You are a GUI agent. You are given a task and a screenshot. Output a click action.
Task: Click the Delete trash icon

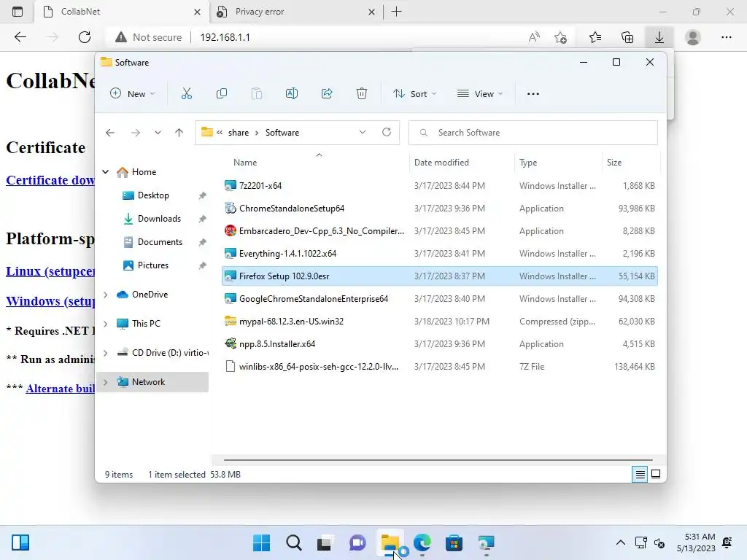coord(362,94)
